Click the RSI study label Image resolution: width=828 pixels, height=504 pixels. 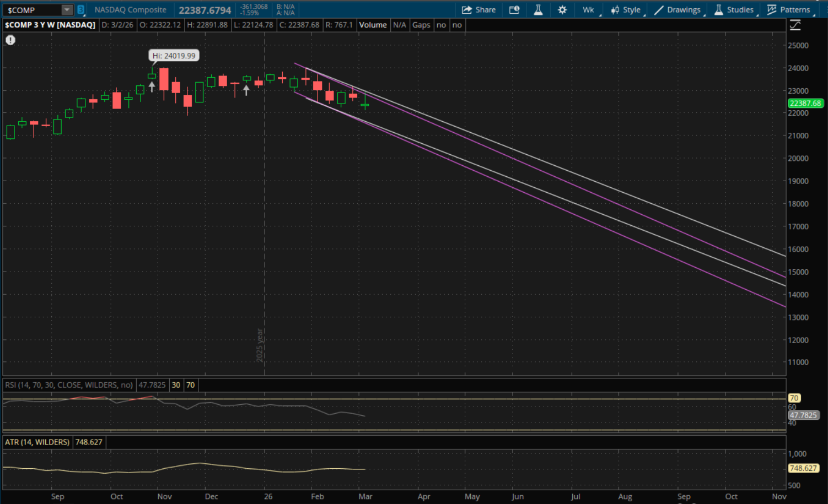[x=68, y=385]
